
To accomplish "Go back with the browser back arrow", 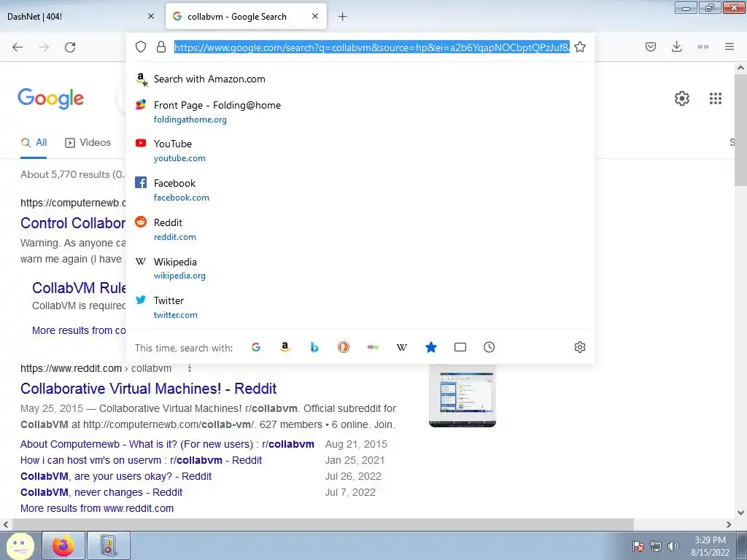I will [x=18, y=47].
